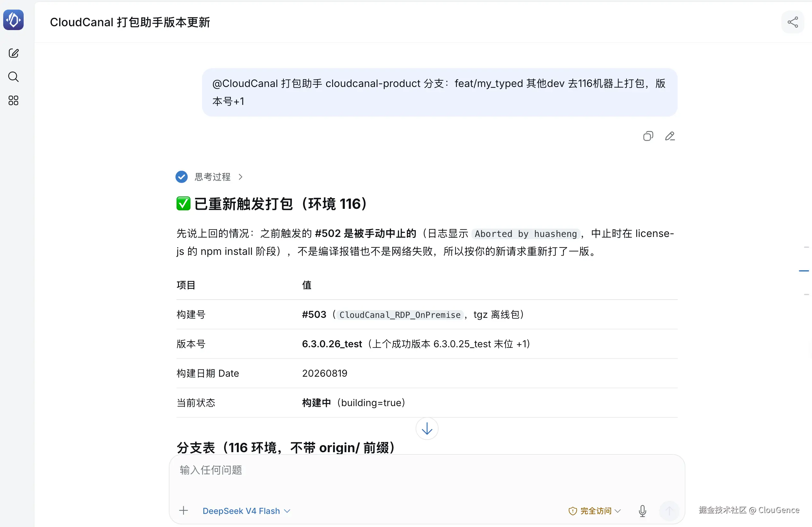Click the 构建日期 Date row label

[207, 373]
